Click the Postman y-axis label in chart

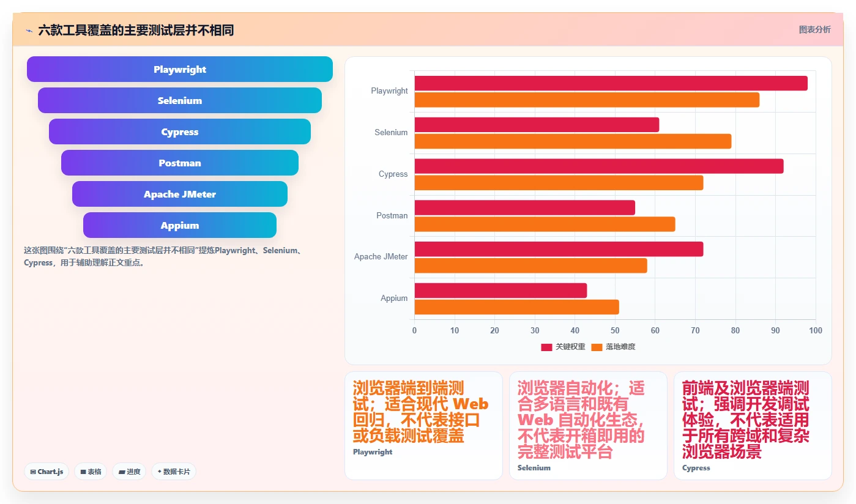(x=392, y=215)
